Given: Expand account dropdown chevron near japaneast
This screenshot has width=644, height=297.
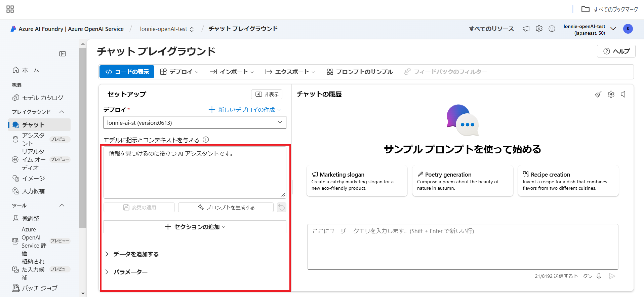Looking at the screenshot, I should pyautogui.click(x=613, y=29).
